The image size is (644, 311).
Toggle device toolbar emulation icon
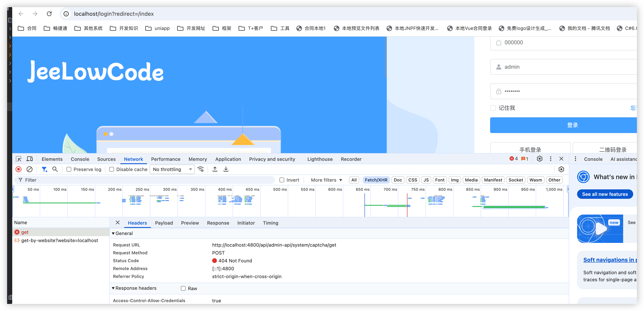(30, 159)
